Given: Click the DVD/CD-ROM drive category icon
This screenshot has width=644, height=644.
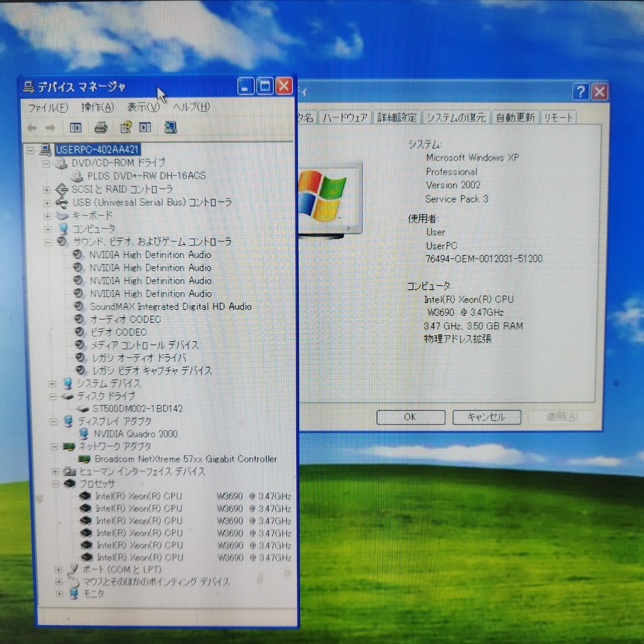Looking at the screenshot, I should pos(62,163).
